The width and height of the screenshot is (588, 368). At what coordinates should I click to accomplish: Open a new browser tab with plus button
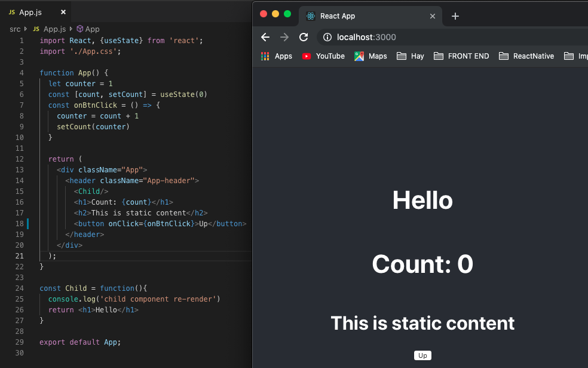tap(456, 16)
